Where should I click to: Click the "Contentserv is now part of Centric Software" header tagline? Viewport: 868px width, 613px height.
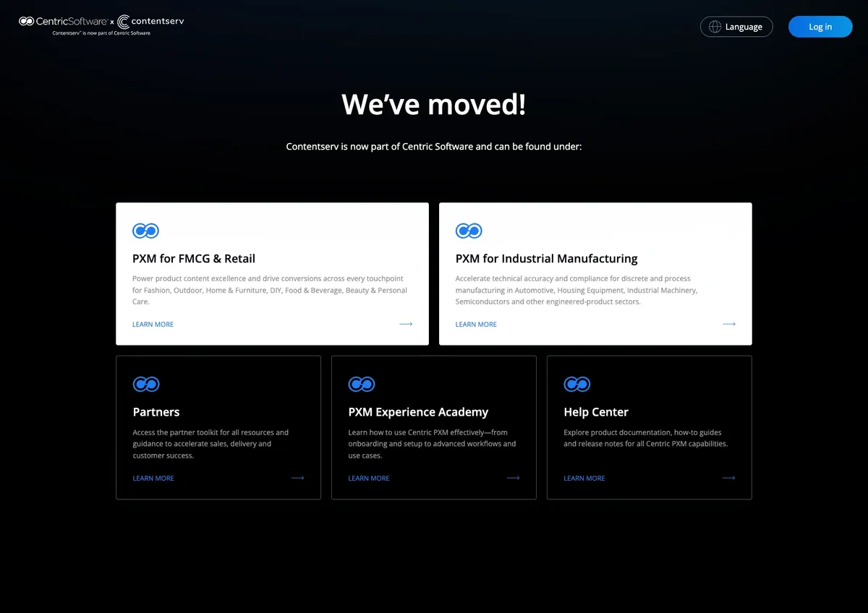point(101,33)
